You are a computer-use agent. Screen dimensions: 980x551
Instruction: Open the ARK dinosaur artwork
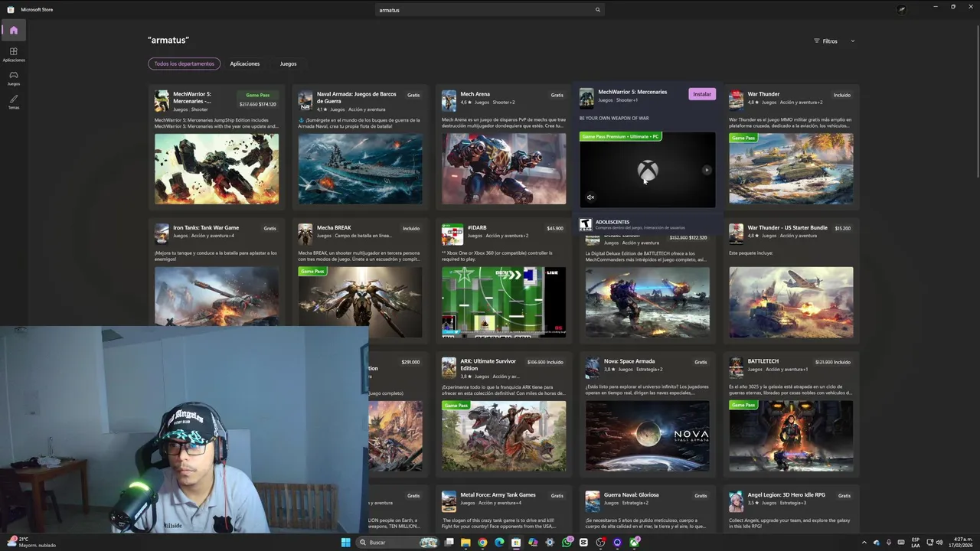coord(504,436)
